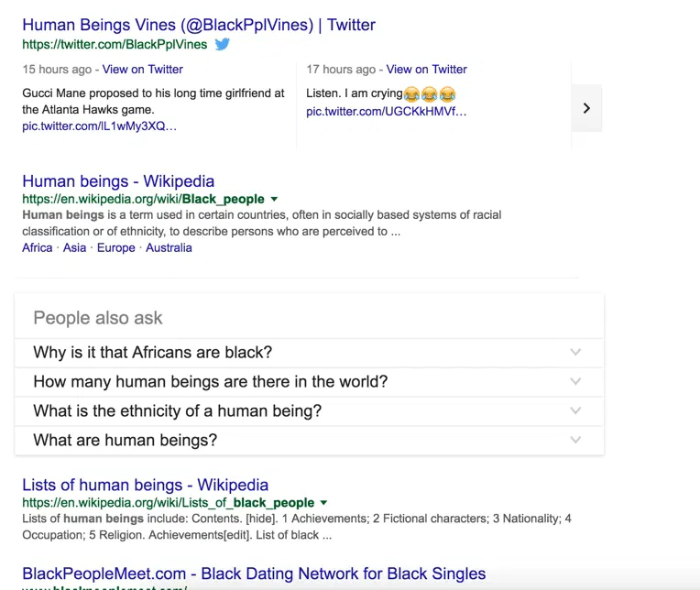This screenshot has height=590, width=700.
Task: Open the Asia sitelink
Action: [x=74, y=247]
